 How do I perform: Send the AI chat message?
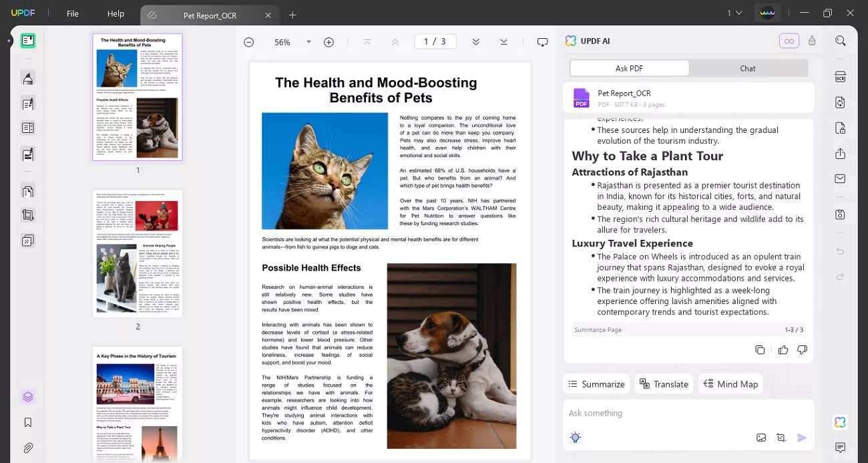point(802,438)
